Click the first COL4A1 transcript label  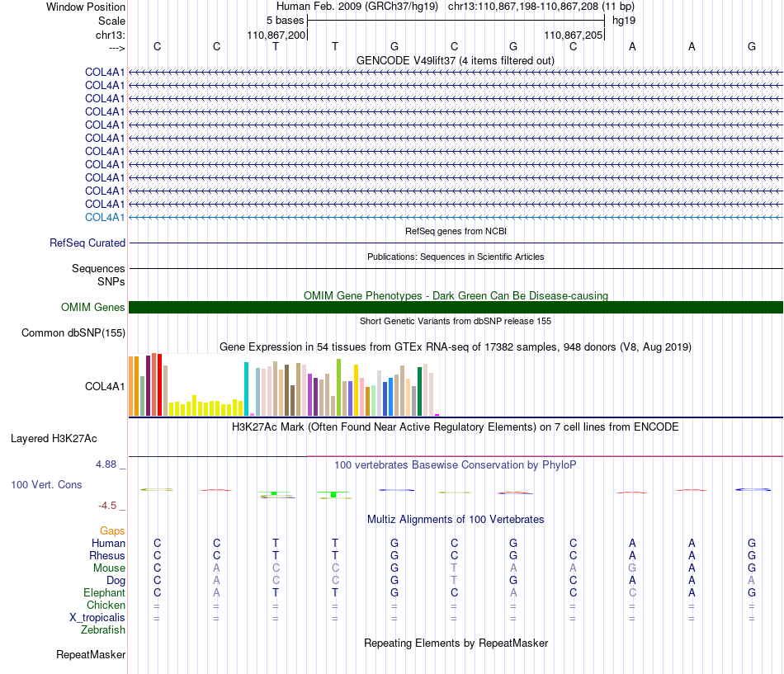click(x=105, y=72)
